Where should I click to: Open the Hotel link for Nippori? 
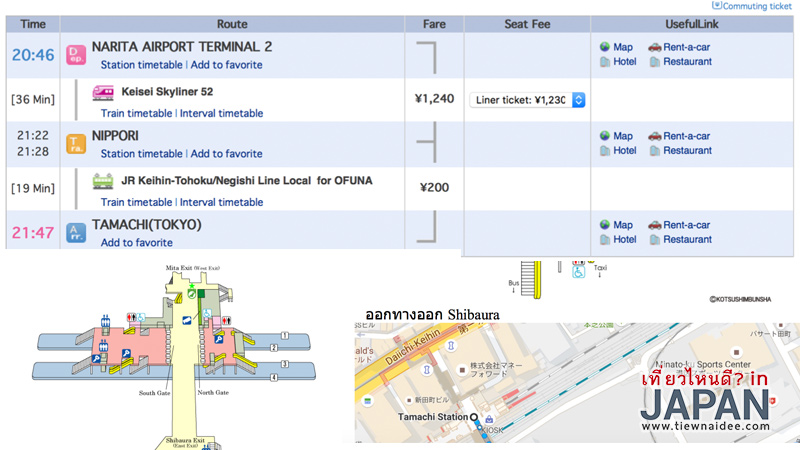click(625, 151)
